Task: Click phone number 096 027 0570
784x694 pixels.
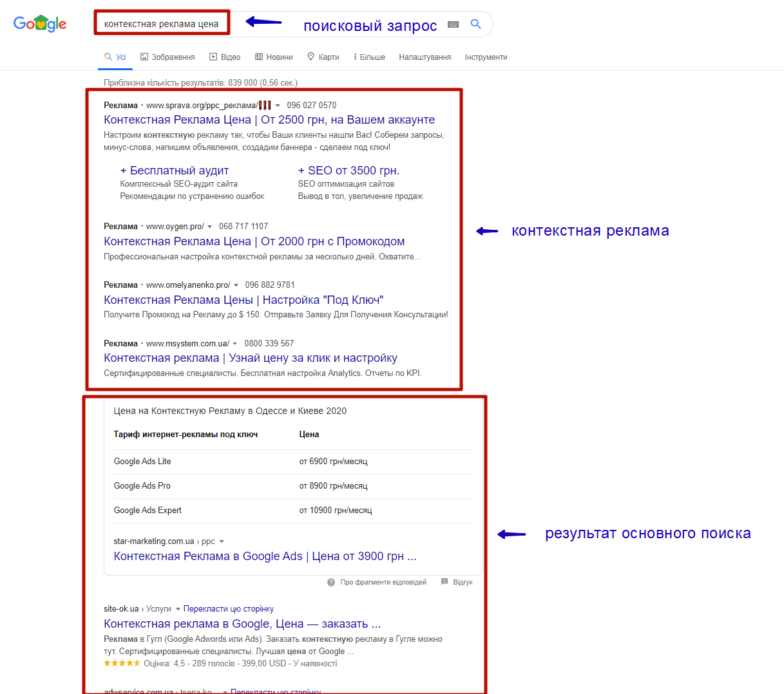Action: tap(312, 106)
